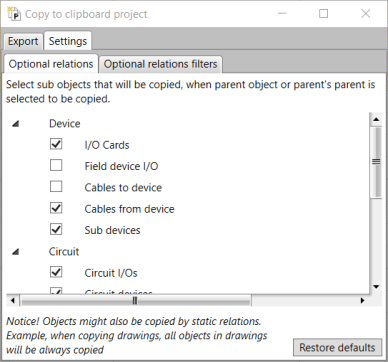
Task: Click the horizontal scrollbar left arrow
Action: (x=13, y=301)
